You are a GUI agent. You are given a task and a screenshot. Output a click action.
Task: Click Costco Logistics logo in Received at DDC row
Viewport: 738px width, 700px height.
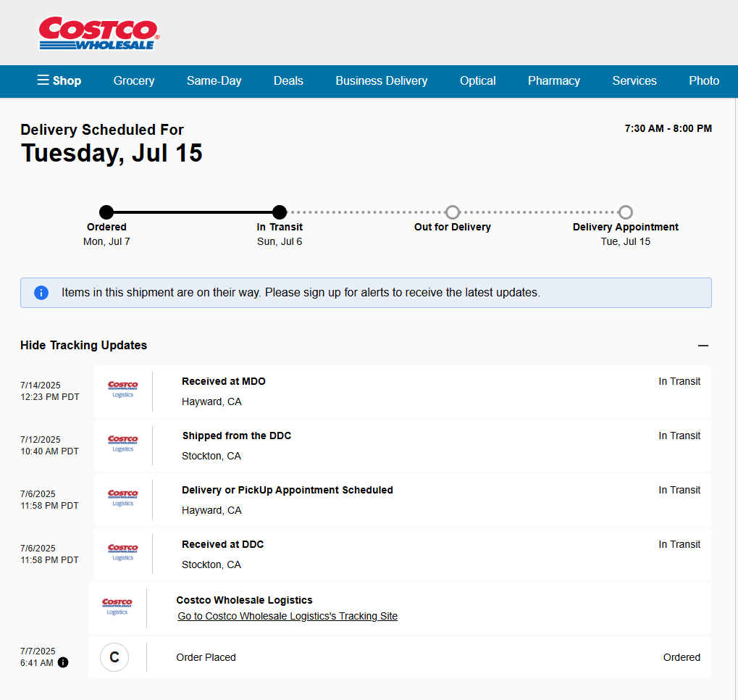click(x=123, y=552)
